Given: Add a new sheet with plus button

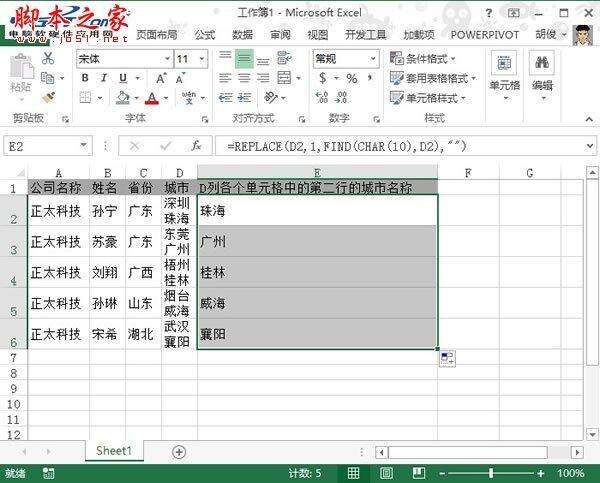Looking at the screenshot, I should tap(179, 452).
